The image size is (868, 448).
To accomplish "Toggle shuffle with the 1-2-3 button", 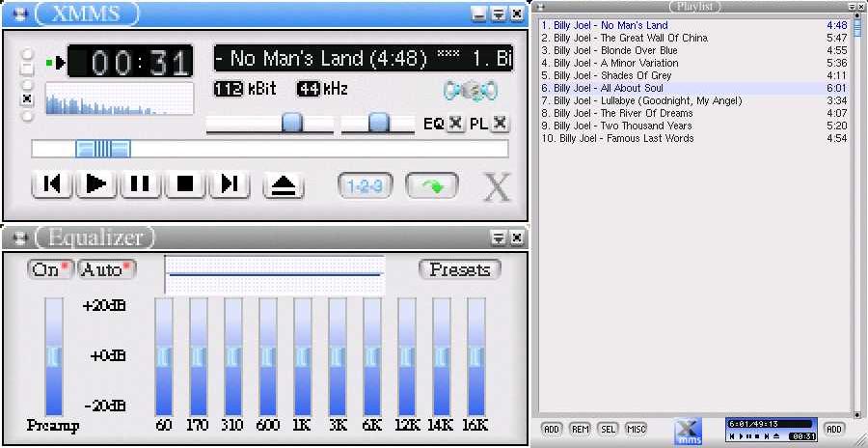I will point(366,185).
